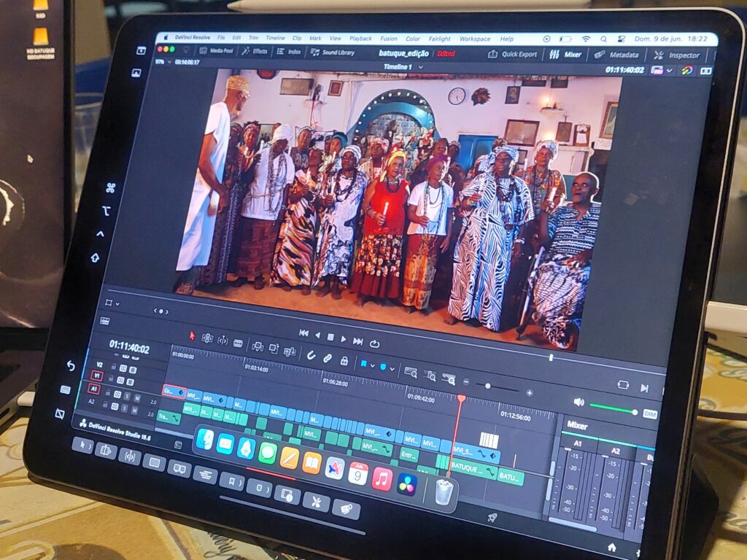Open the Fusion menu
747x560 pixels.
[389, 39]
